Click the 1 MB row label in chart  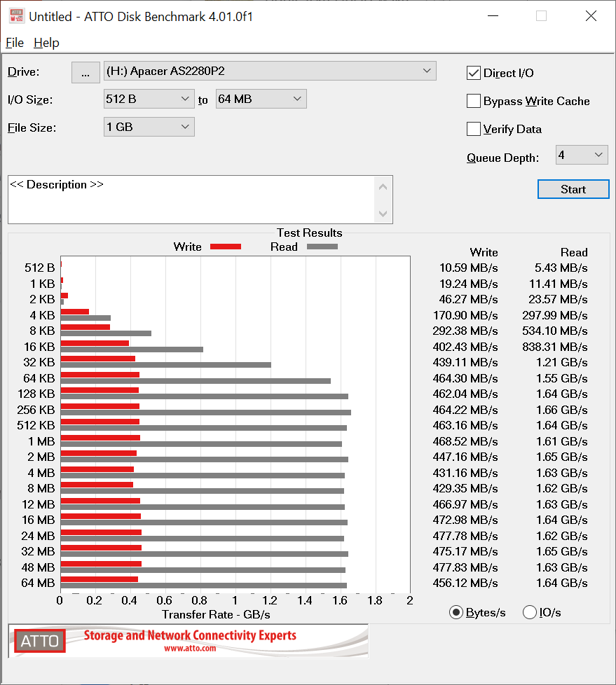pyautogui.click(x=41, y=441)
